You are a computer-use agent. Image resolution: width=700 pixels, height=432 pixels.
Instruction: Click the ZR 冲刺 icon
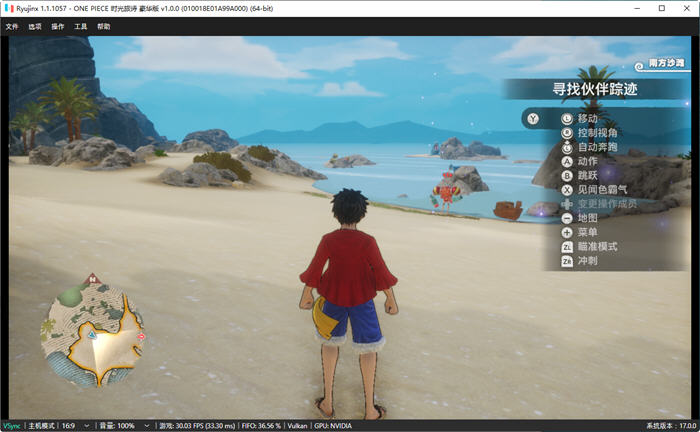click(567, 261)
